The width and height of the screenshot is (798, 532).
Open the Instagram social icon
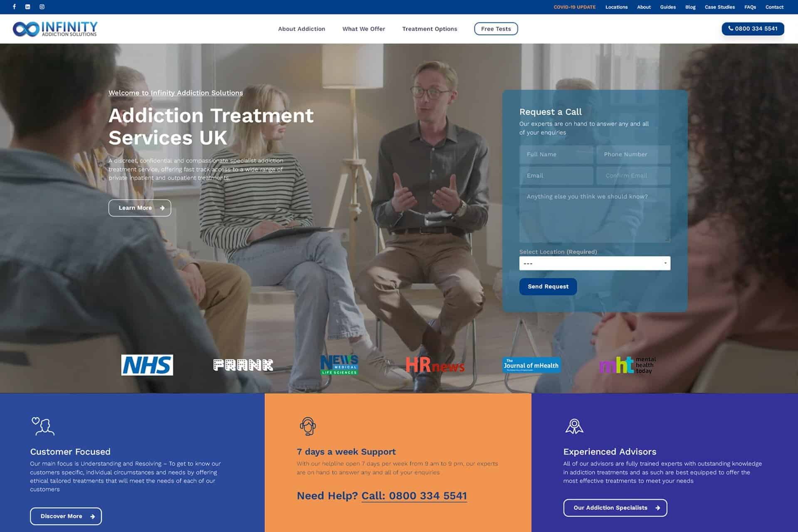[x=42, y=7]
